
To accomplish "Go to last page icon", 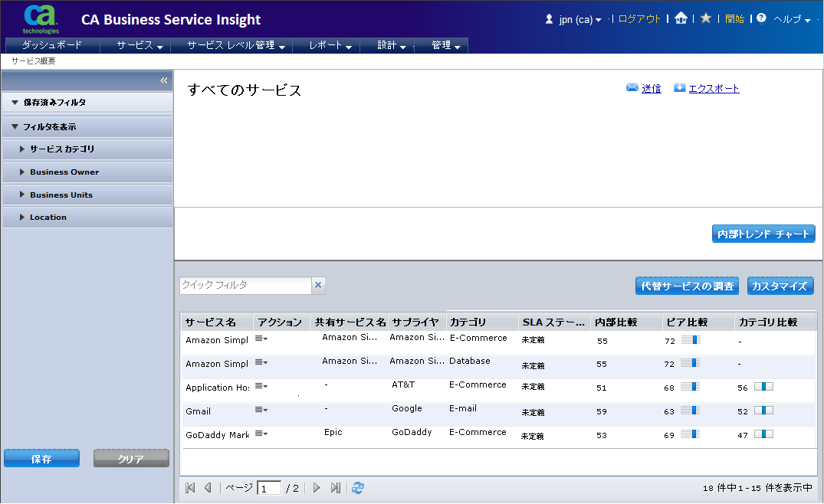I will [x=335, y=488].
